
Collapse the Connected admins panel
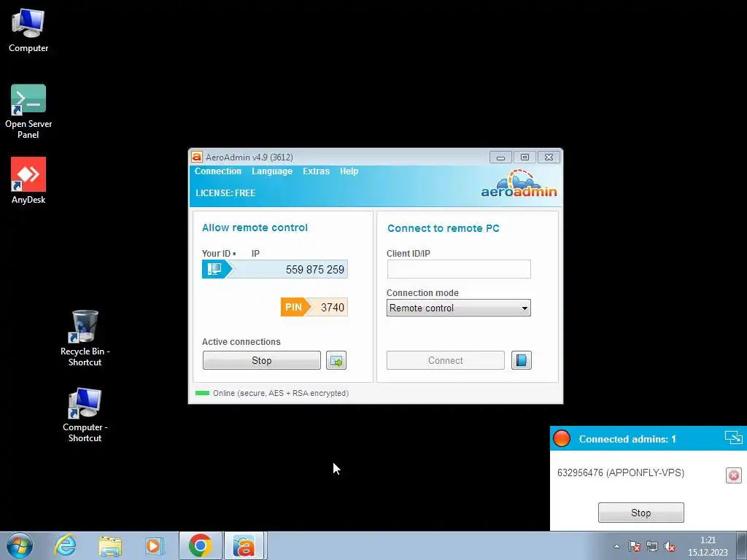733,437
